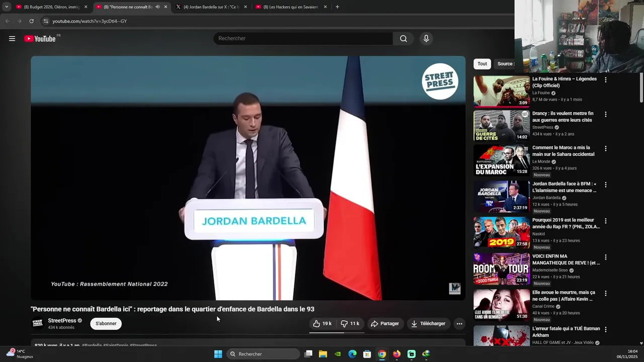Download the video with Télécharger

[428, 323]
